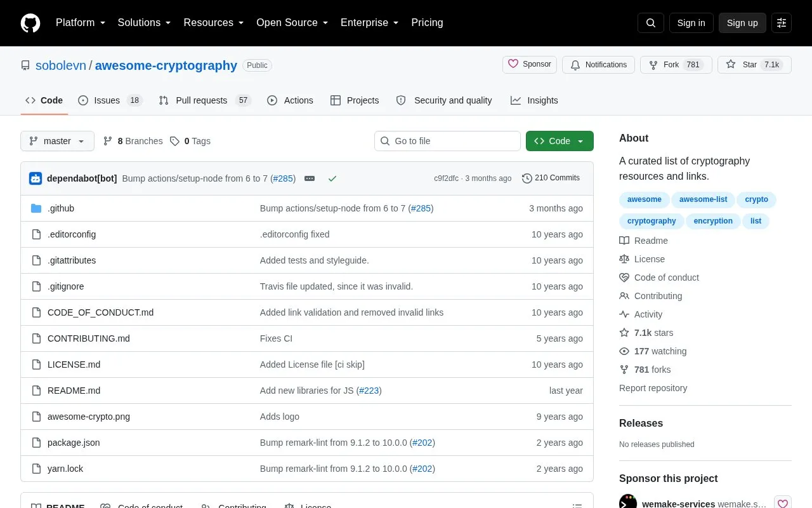Open the green Code dropdown button
The image size is (812, 508).
(560, 141)
